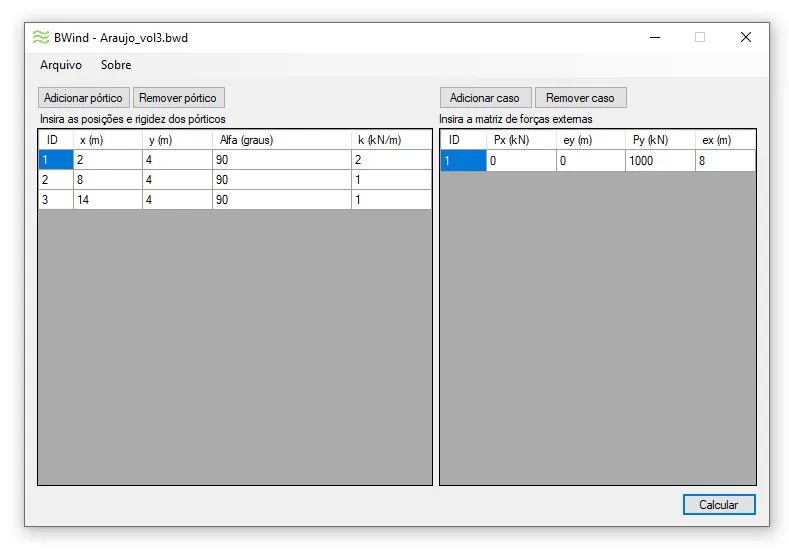The width and height of the screenshot is (789, 550).
Task: Select the Alfa cell of pórtico 2
Action: point(281,180)
